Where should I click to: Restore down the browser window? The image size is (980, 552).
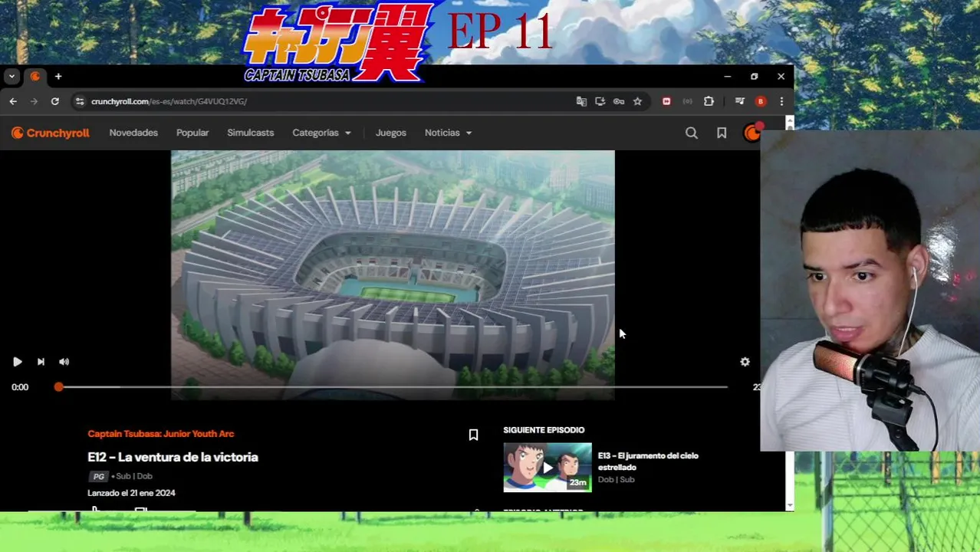coord(754,77)
